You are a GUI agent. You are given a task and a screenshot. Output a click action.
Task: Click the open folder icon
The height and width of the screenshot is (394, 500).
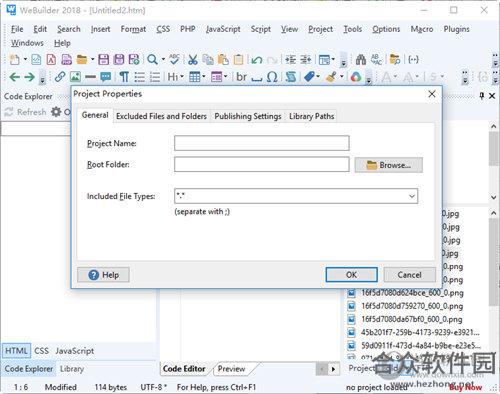(x=82, y=60)
